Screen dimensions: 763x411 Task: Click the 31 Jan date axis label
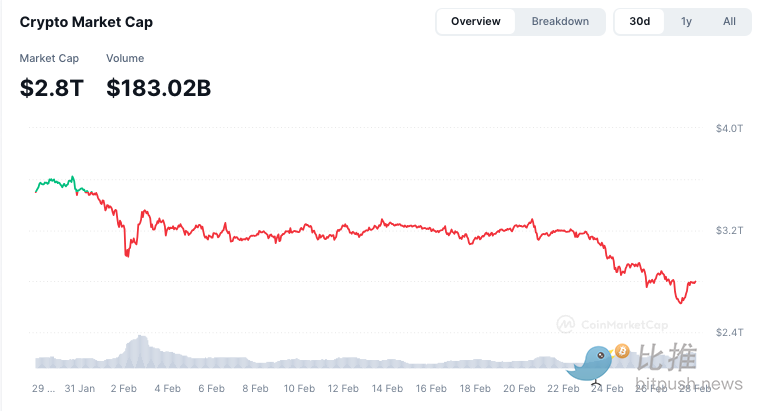pos(80,389)
